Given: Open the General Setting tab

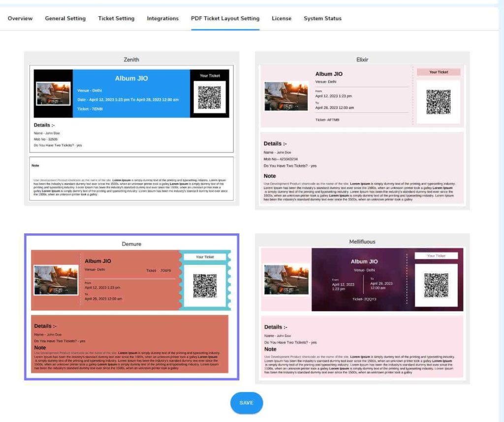Looking at the screenshot, I should point(65,18).
